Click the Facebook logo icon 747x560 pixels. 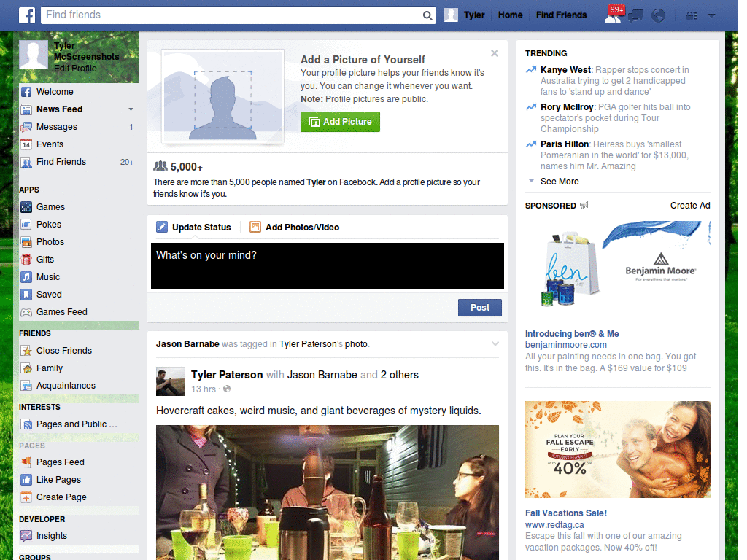(27, 15)
